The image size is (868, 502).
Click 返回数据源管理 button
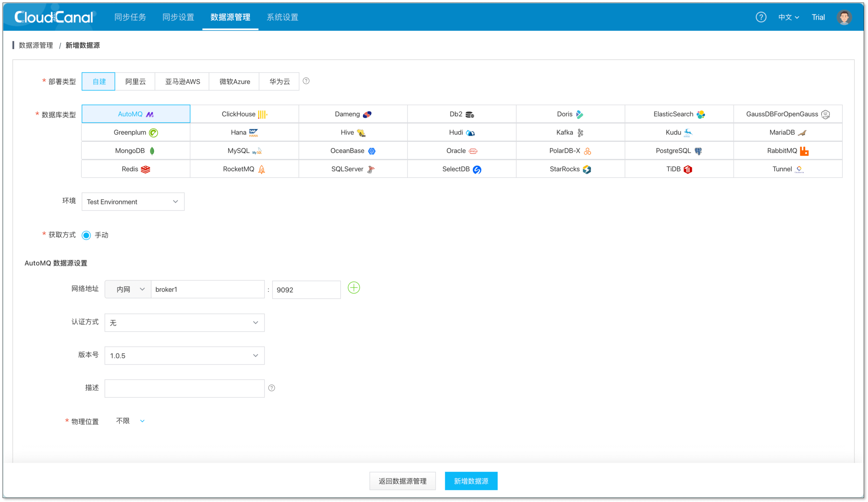coord(402,481)
